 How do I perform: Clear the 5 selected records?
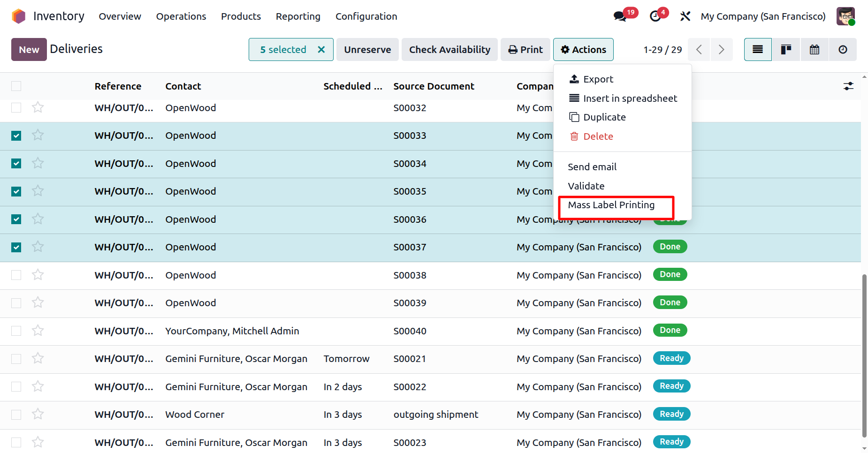coord(321,50)
